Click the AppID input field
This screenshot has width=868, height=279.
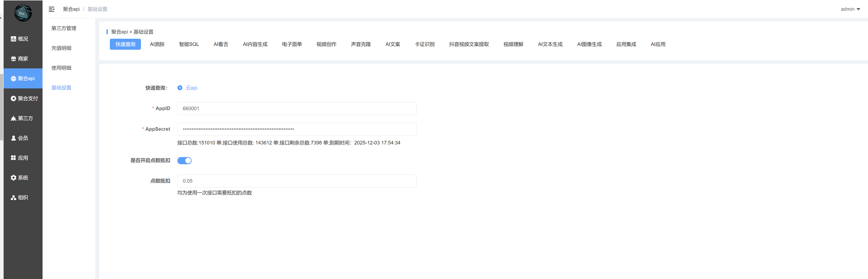point(296,108)
